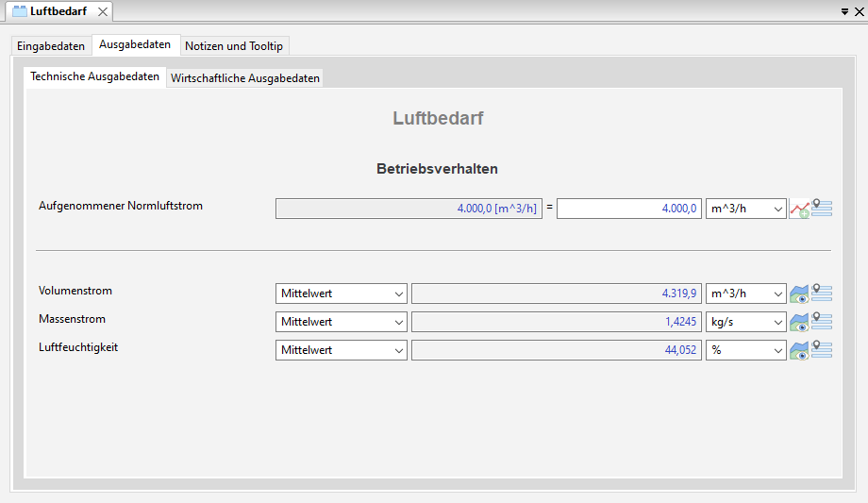Click pin-list icon in Volumenstrom row
This screenshot has height=503, width=868.
click(822, 293)
